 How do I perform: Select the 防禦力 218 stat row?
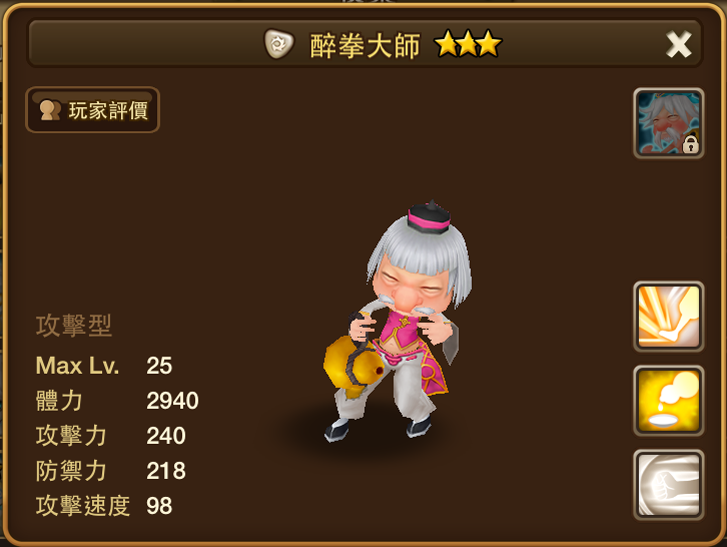[x=111, y=471]
